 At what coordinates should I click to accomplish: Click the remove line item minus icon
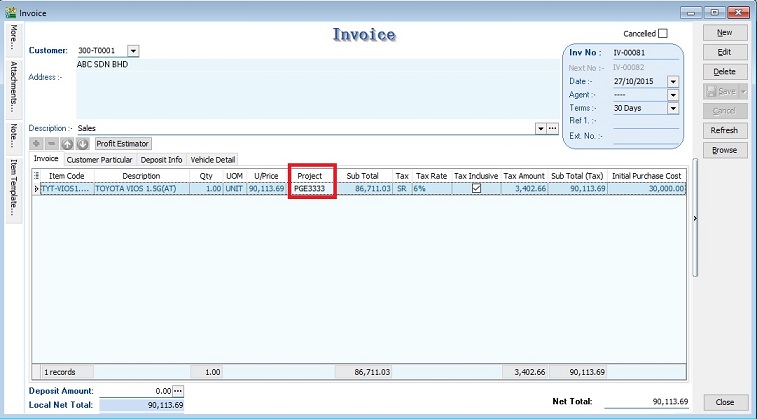(x=52, y=144)
